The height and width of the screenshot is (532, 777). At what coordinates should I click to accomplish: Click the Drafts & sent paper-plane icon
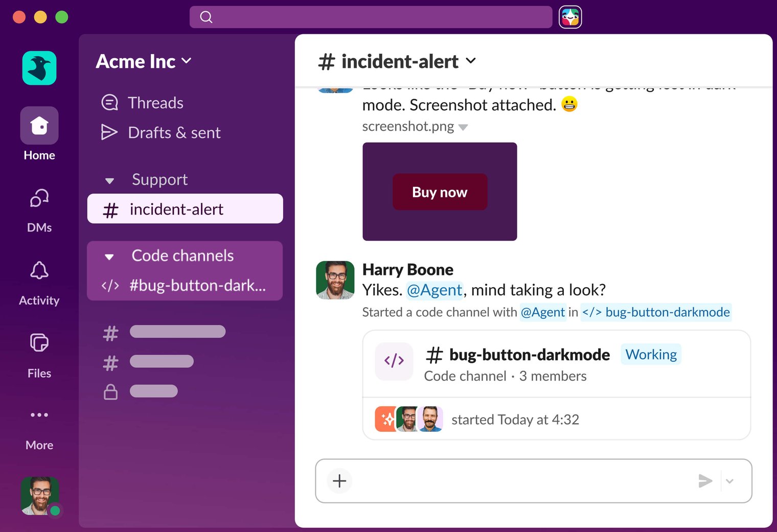point(109,132)
